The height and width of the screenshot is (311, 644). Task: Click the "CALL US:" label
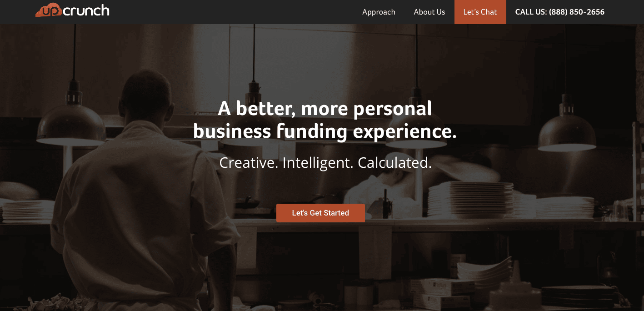[x=531, y=12]
